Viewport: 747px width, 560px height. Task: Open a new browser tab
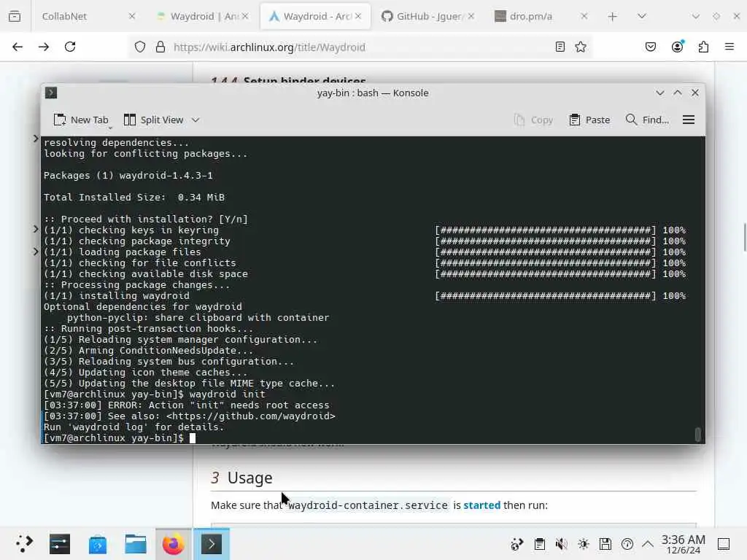pyautogui.click(x=613, y=17)
